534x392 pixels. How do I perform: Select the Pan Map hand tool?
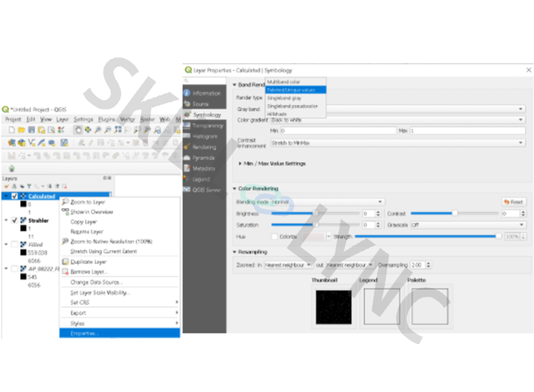[78, 130]
